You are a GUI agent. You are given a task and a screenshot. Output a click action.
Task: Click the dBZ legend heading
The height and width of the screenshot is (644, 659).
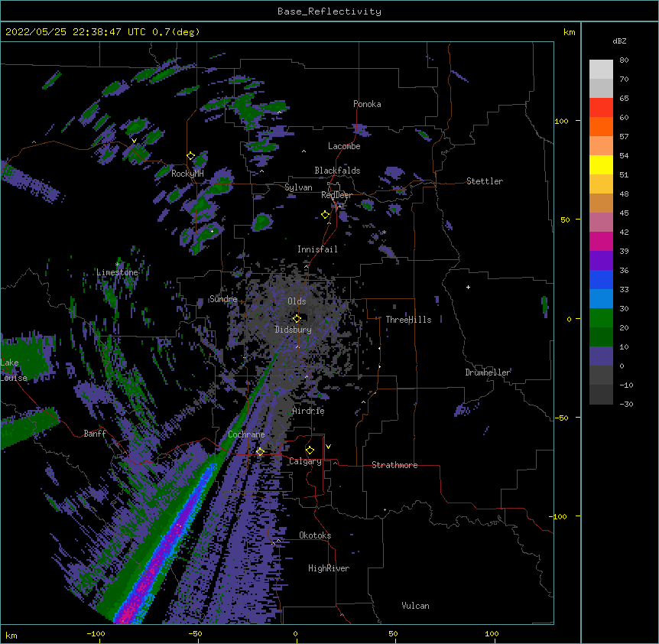tap(619, 41)
